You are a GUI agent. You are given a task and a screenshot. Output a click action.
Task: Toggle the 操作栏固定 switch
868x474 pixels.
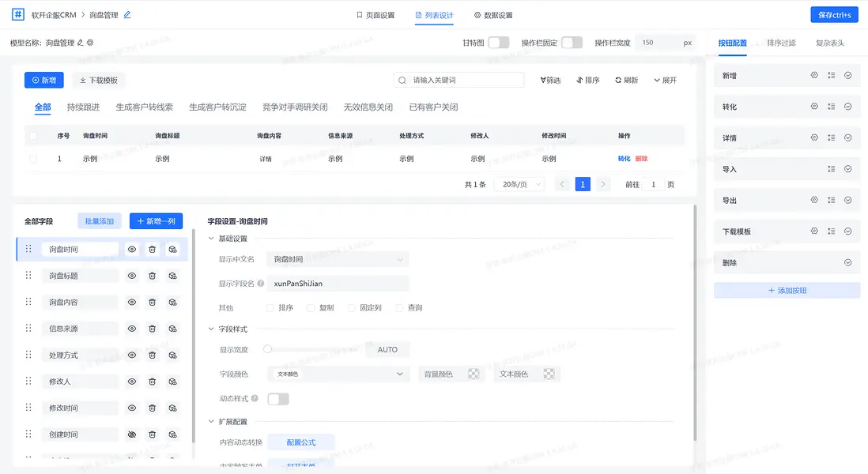point(572,43)
